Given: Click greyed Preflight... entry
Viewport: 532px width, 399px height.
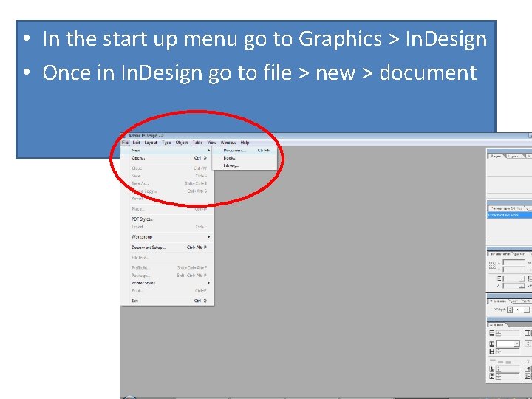Looking at the screenshot, I should [x=167, y=268].
